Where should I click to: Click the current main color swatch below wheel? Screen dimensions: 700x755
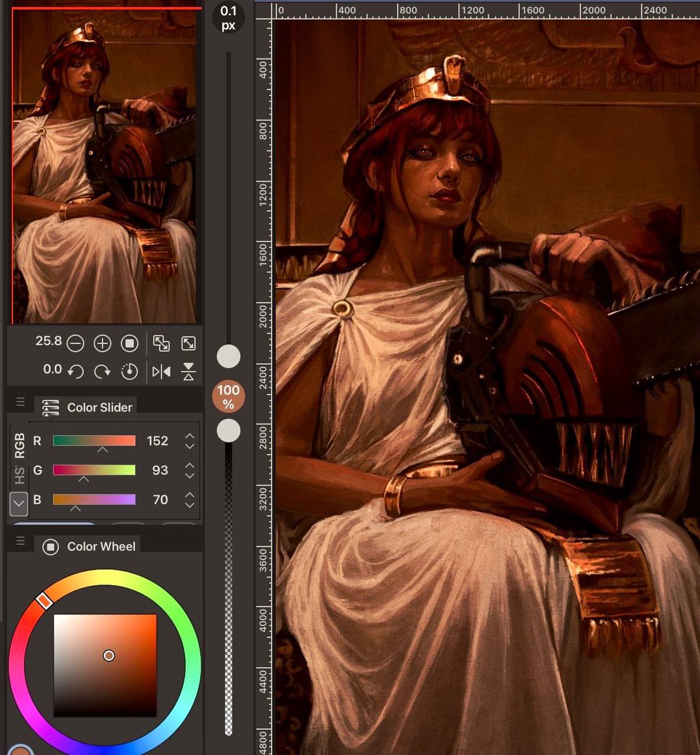[x=21, y=750]
